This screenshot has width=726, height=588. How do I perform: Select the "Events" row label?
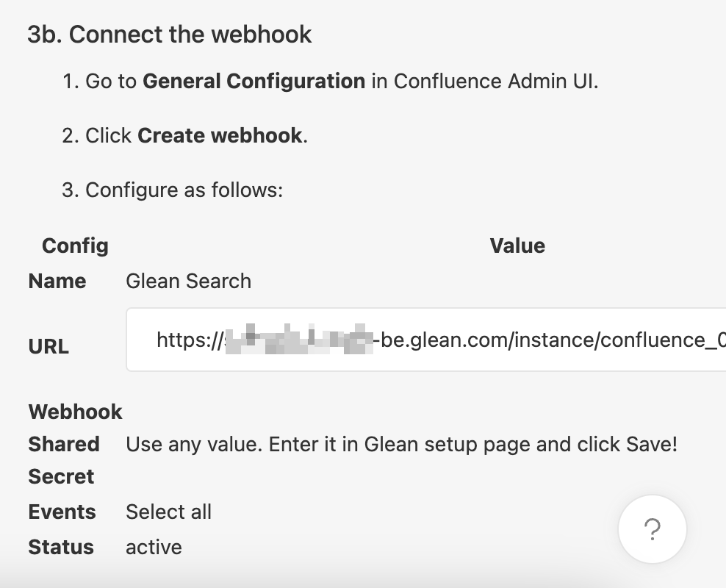point(62,512)
